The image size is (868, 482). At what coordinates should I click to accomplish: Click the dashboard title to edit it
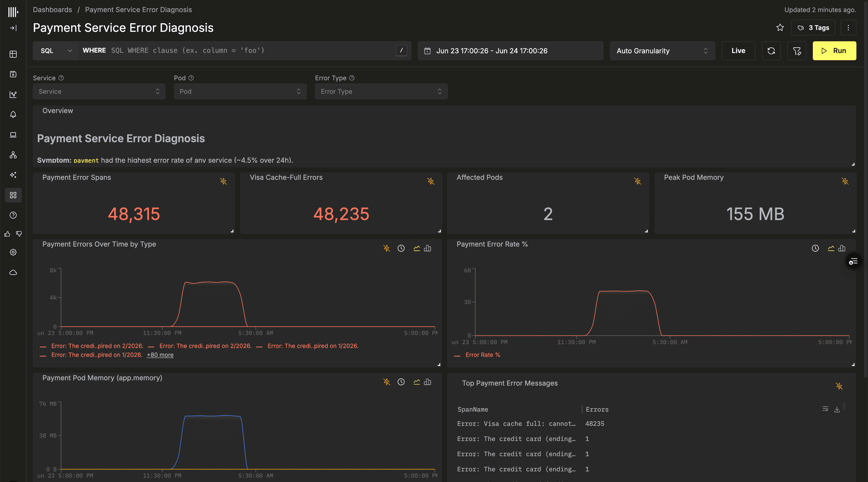pos(123,28)
